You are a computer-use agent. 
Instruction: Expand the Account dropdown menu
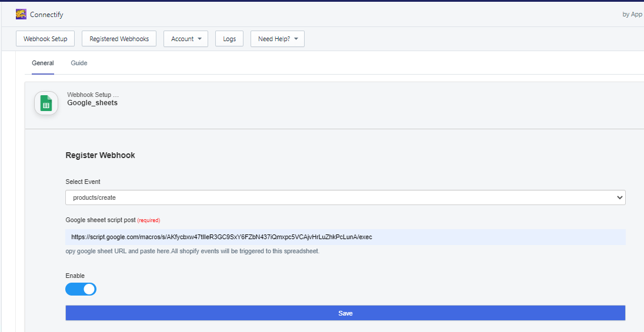point(186,39)
